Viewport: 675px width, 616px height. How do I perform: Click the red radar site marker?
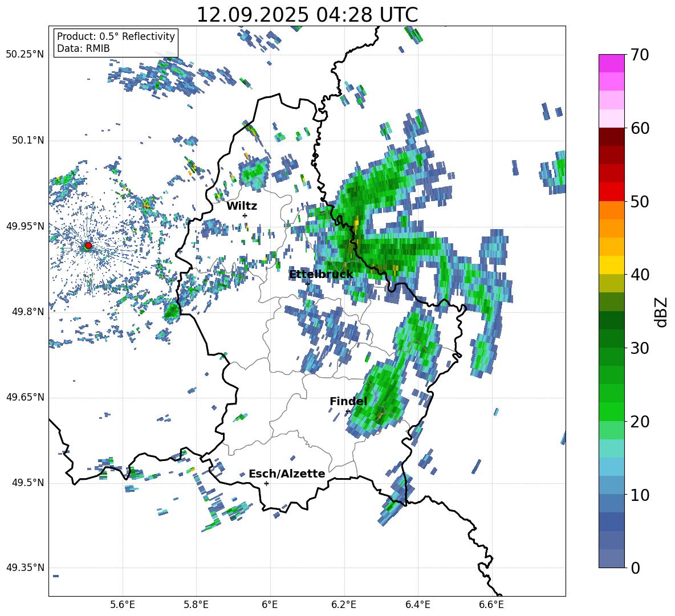[x=88, y=246]
